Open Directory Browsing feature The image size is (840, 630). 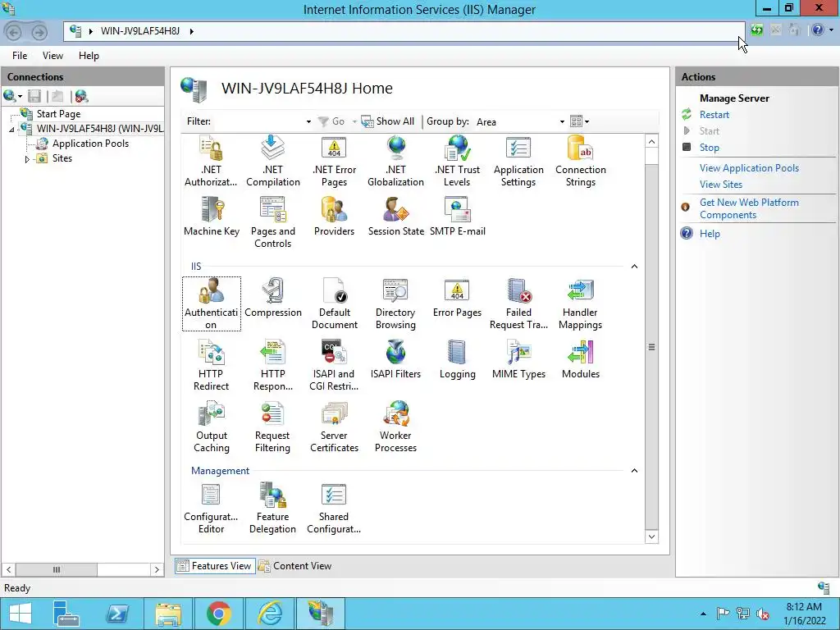[396, 304]
